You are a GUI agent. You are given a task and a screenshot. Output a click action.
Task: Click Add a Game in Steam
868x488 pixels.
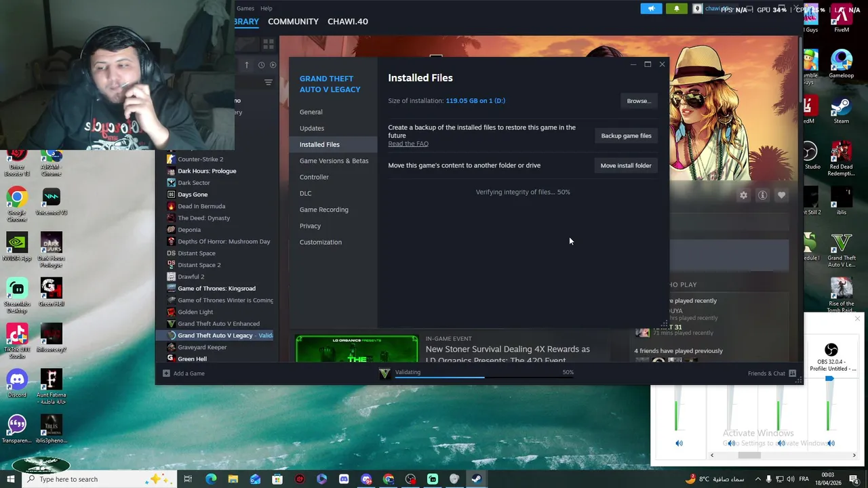189,373
